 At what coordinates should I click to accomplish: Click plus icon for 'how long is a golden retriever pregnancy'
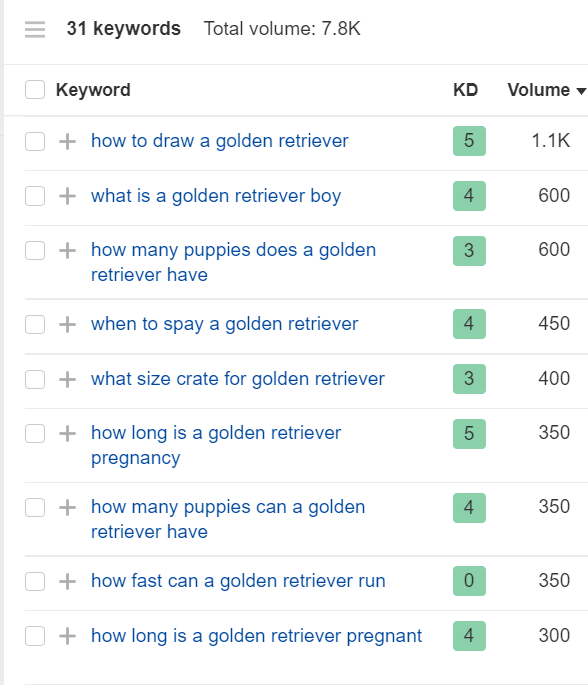tap(67, 434)
